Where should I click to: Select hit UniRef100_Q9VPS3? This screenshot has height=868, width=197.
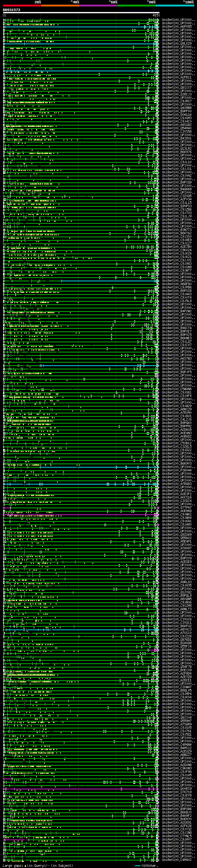point(177,206)
